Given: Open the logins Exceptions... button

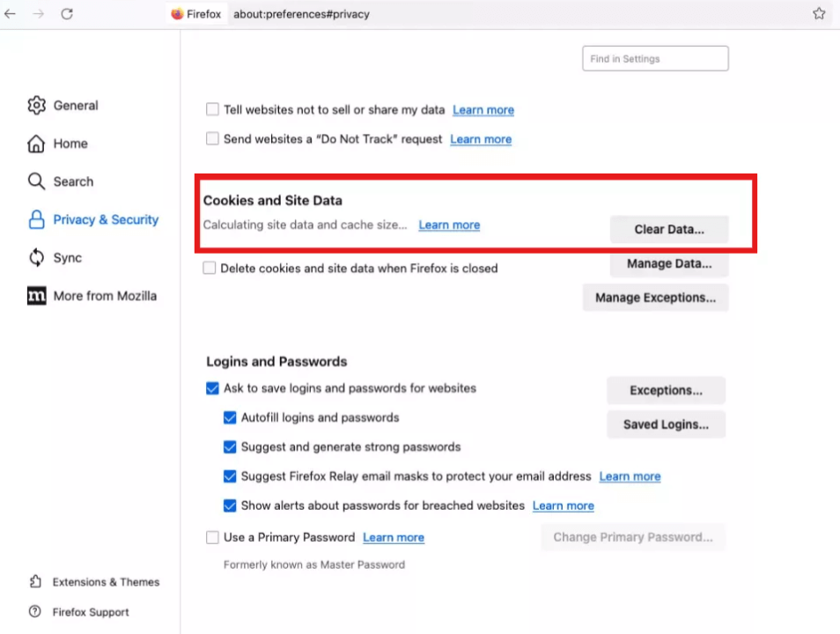Looking at the screenshot, I should point(666,390).
